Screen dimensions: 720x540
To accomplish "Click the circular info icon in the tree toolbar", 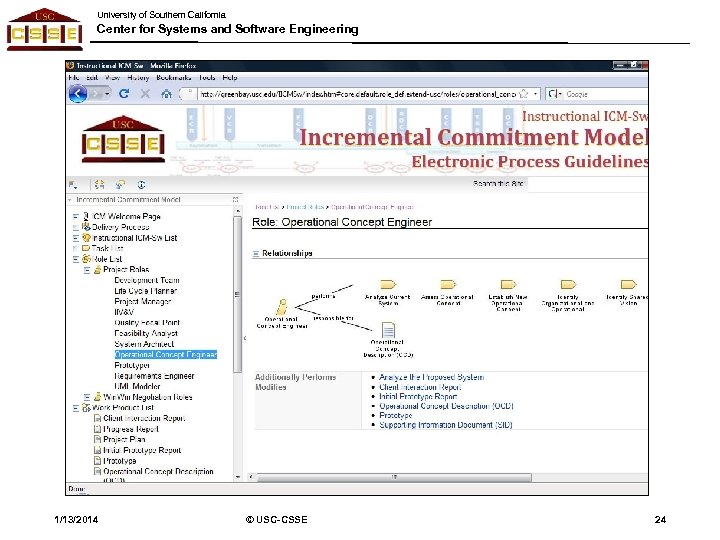I will click(141, 185).
